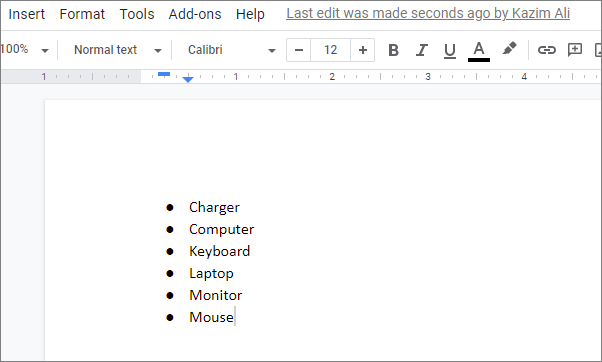Open the Tools menu
Image resolution: width=602 pixels, height=362 pixels.
[x=137, y=14]
